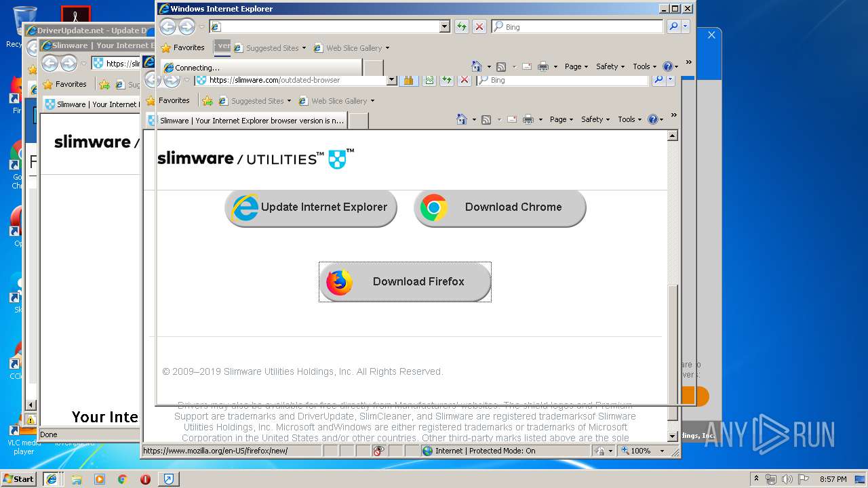The height and width of the screenshot is (488, 868).
Task: Click the privacy report icon in the status bar
Action: tap(379, 451)
